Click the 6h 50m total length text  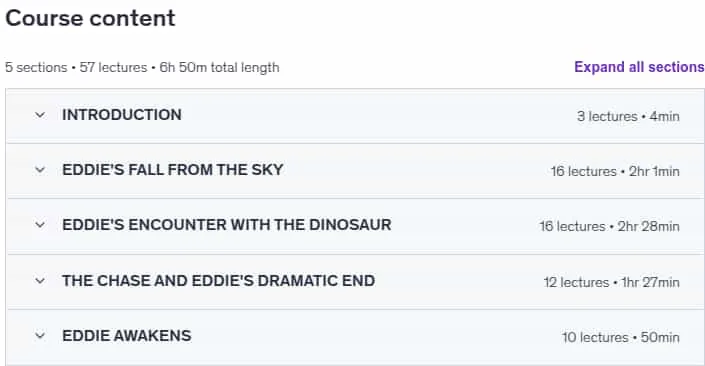pyautogui.click(x=219, y=67)
